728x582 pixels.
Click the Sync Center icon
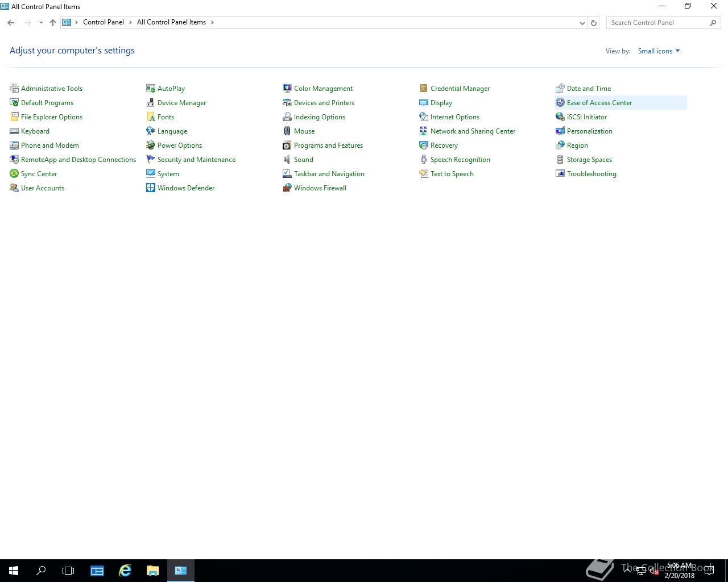[14, 173]
